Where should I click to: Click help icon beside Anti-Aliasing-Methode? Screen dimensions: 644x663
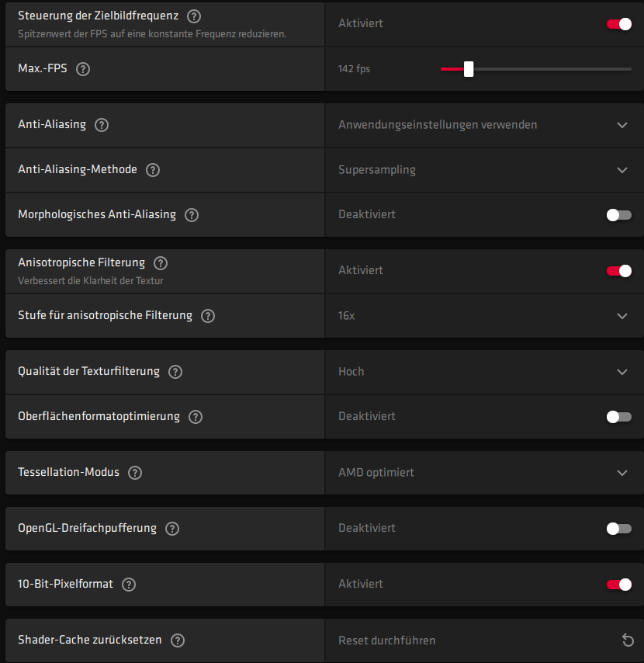(x=153, y=170)
